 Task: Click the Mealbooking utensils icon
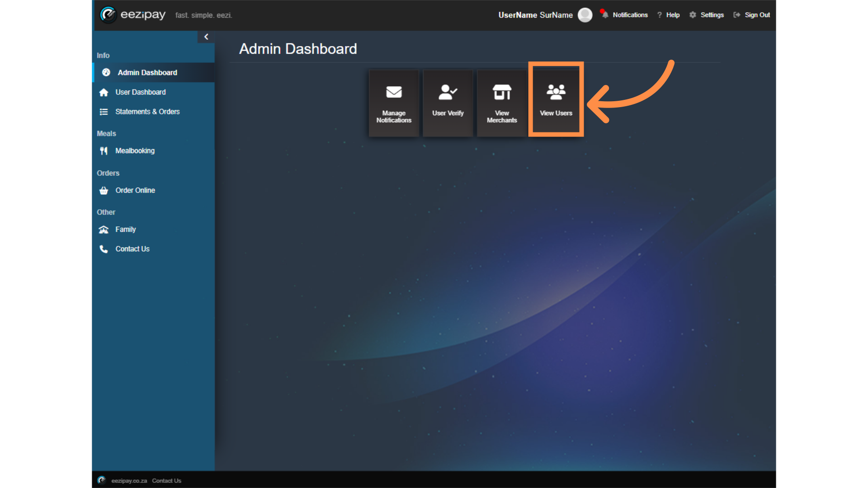click(x=104, y=151)
